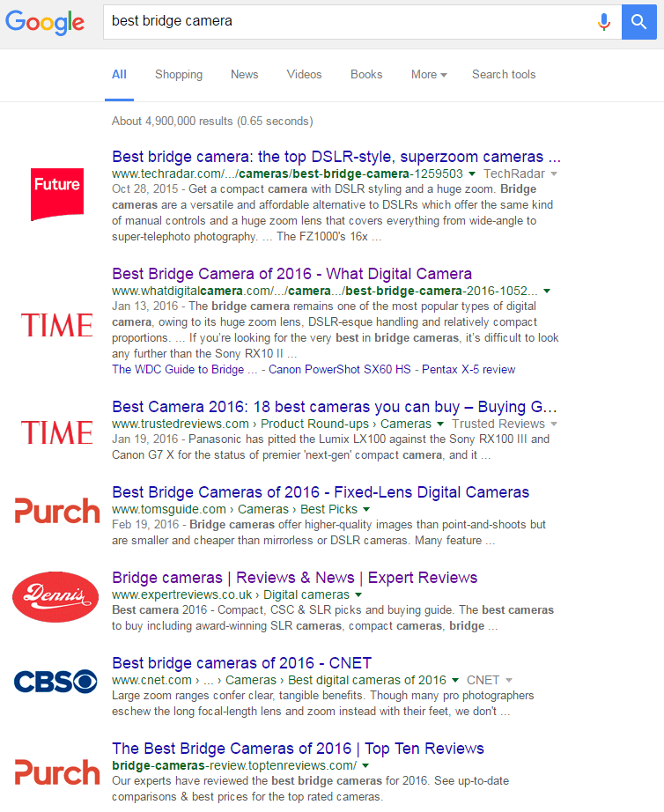This screenshot has width=664, height=812.
Task: Click the red Future logo
Action: (57, 194)
